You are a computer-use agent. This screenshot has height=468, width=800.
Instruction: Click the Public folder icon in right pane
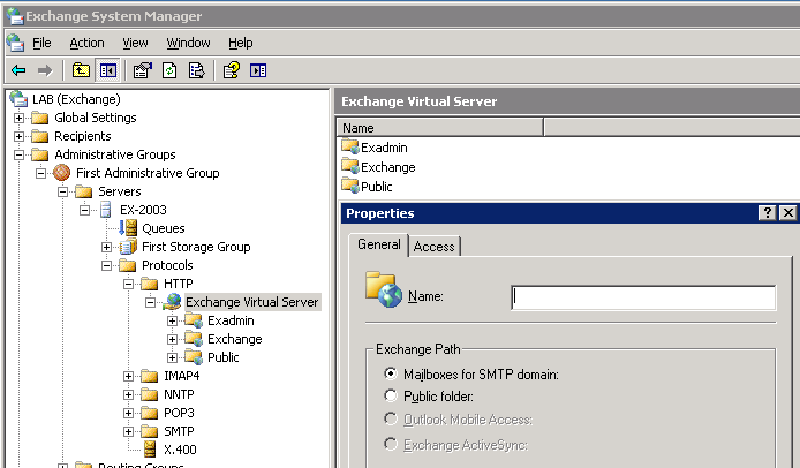351,185
